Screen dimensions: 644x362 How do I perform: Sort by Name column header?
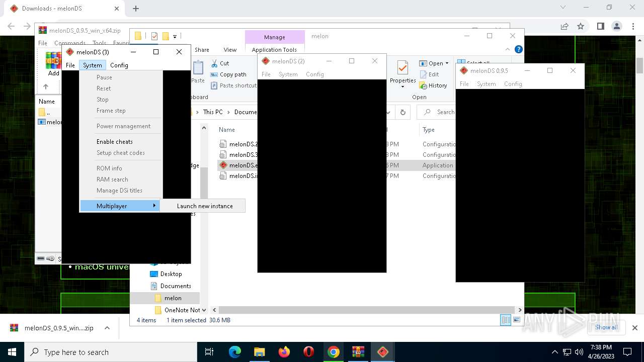227,130
